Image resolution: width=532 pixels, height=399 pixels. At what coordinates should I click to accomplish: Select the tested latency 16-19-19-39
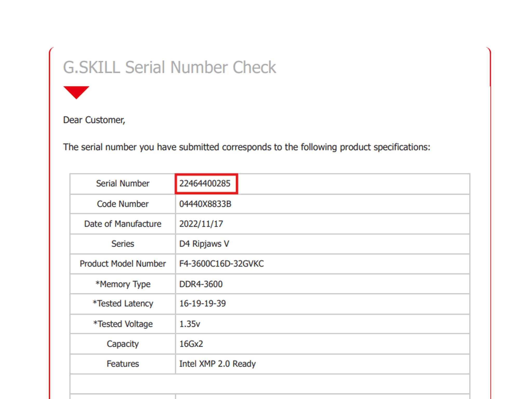point(202,303)
